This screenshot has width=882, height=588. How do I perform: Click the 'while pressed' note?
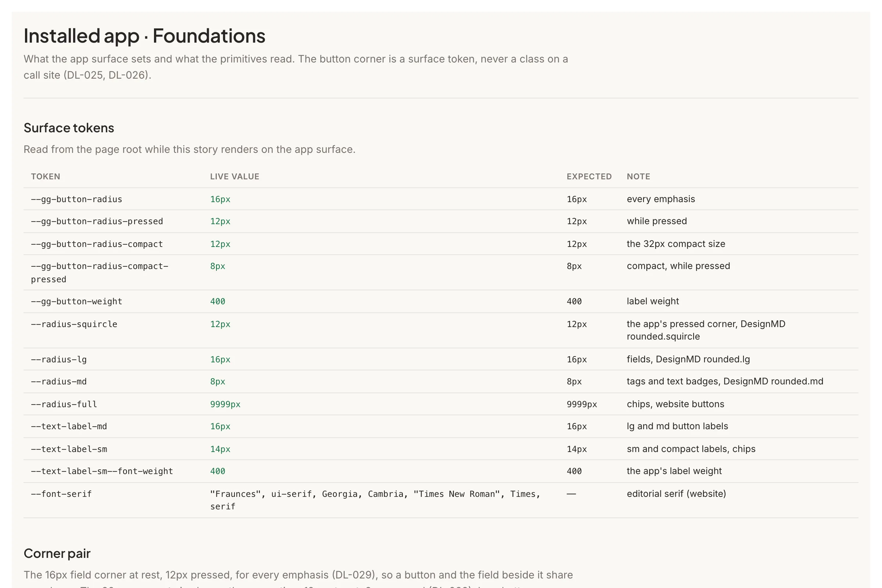(x=657, y=221)
